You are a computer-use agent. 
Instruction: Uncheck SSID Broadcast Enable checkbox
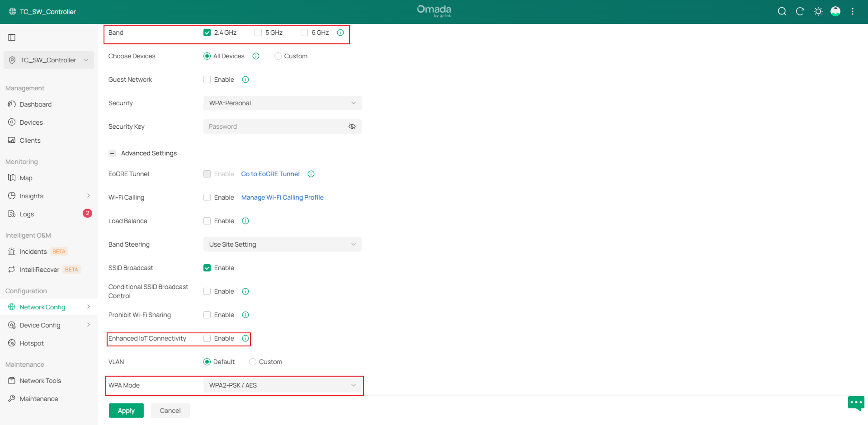pos(207,268)
